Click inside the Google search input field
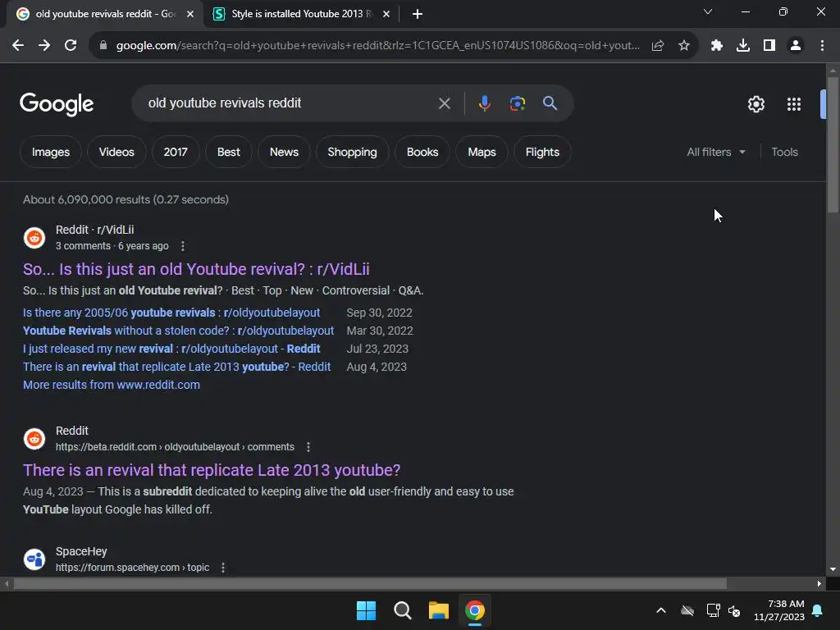This screenshot has height=630, width=840. (290, 103)
